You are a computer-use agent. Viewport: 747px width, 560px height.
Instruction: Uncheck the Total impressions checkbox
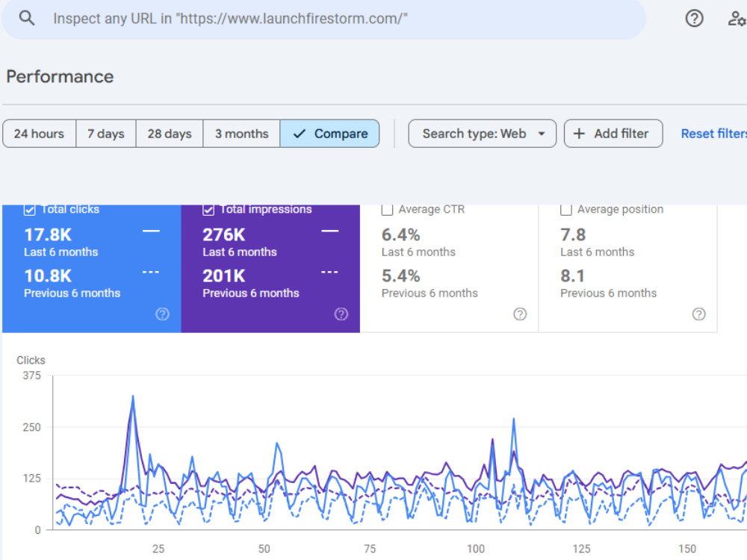tap(208, 210)
